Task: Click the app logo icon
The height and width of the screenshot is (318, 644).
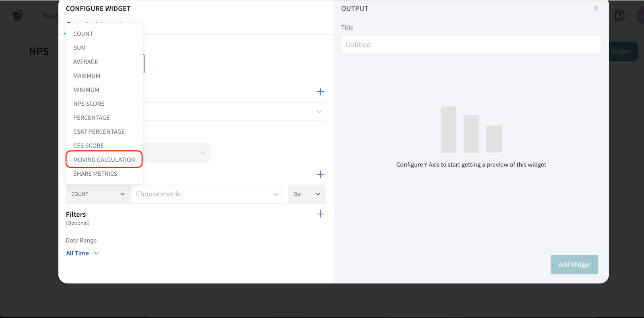Action: [17, 16]
